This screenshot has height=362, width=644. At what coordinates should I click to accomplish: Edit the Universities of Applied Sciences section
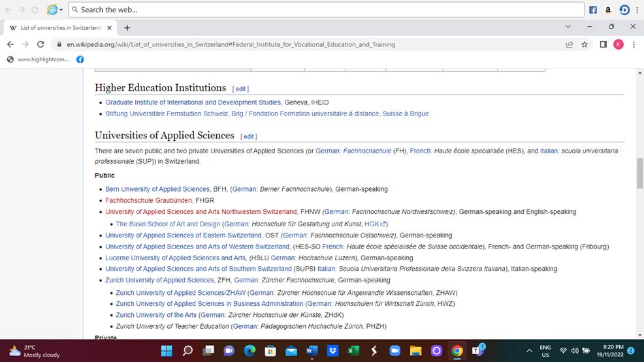click(x=248, y=136)
